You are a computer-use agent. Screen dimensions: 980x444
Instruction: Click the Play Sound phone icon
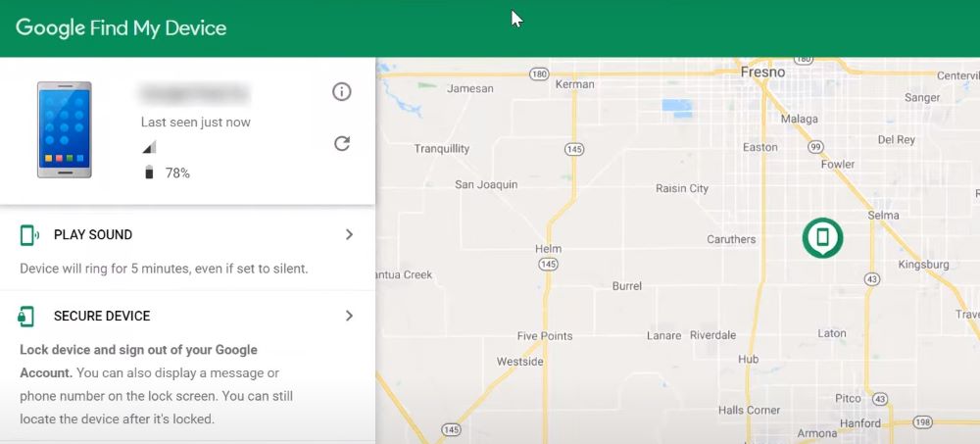point(28,235)
